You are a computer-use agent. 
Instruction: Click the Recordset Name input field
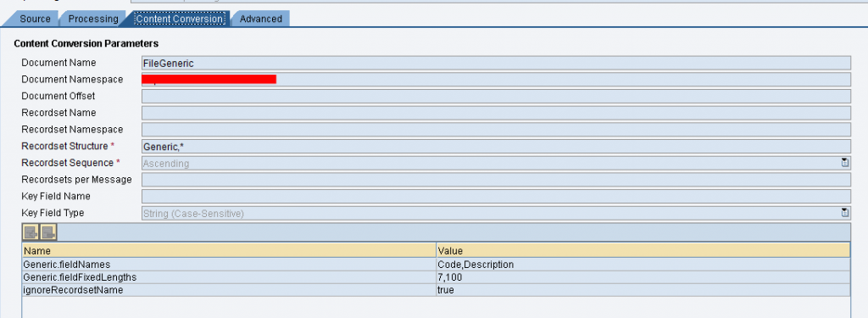tap(496, 113)
